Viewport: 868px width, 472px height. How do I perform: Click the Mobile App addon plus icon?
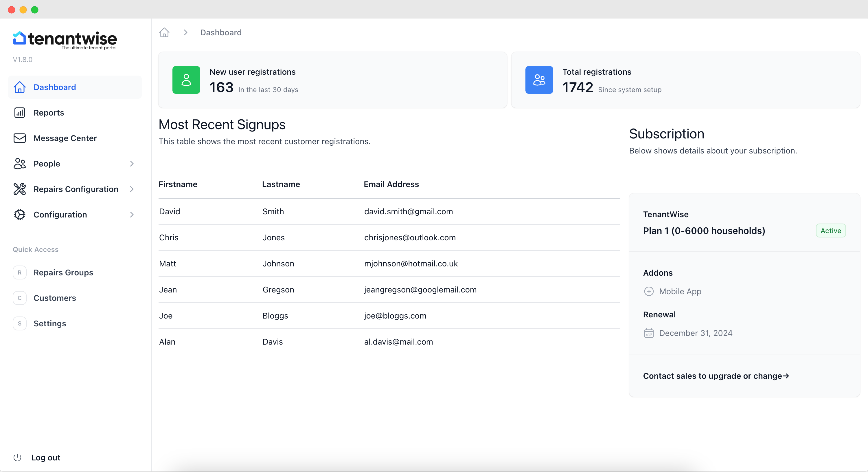pos(649,291)
